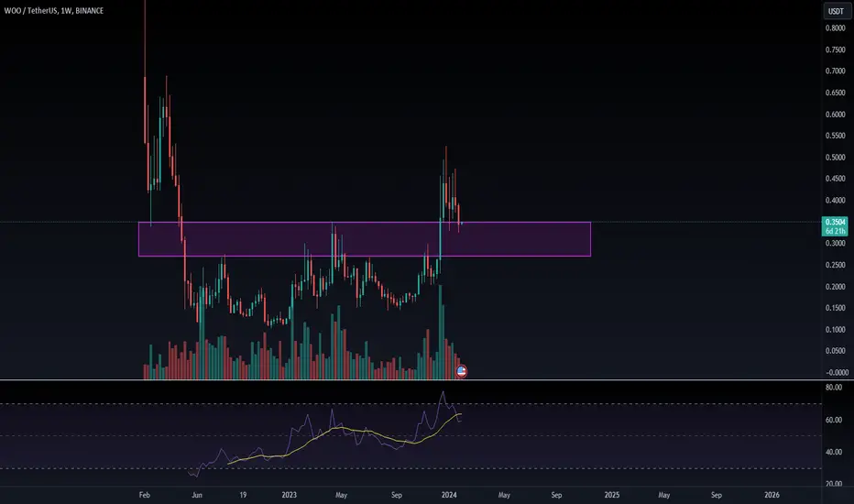Click the 0.7500 price axis label
Screen dimensions: 854x504
(835, 49)
